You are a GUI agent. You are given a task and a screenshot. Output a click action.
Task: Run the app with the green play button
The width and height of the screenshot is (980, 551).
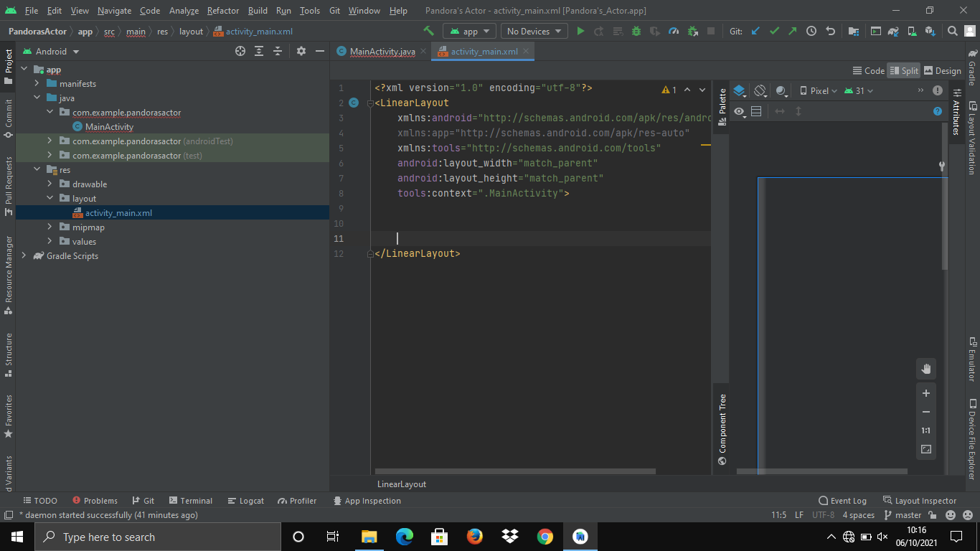tap(580, 32)
